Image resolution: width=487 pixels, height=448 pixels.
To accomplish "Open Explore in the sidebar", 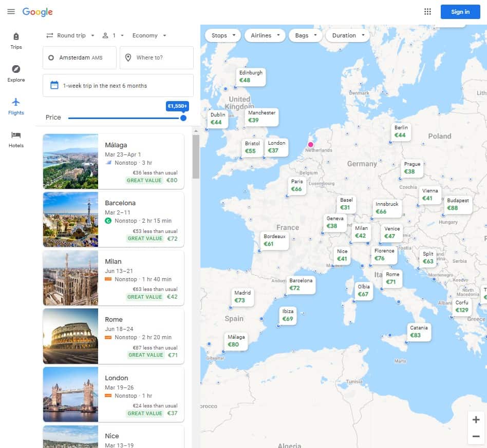I will 16,74.
